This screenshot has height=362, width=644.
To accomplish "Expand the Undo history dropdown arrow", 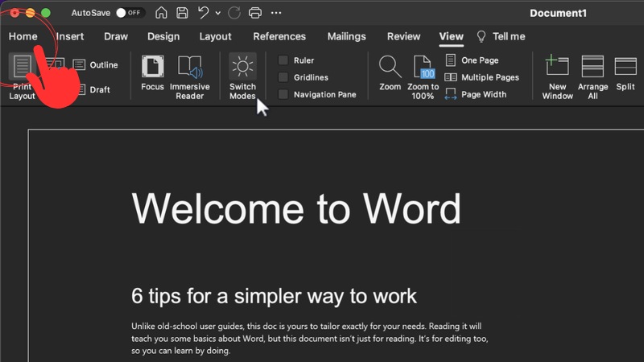I will (x=217, y=13).
